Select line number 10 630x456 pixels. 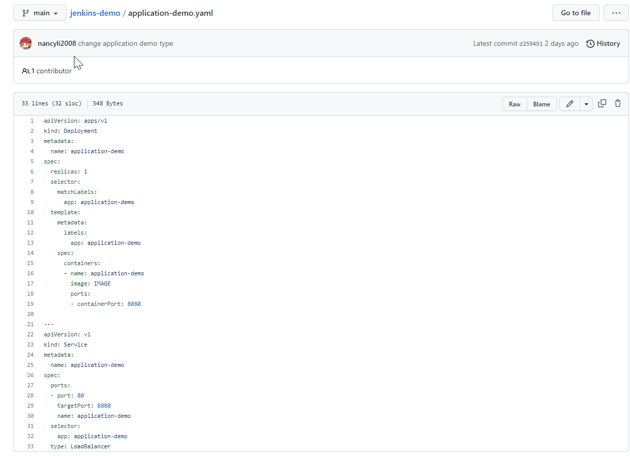pos(31,212)
